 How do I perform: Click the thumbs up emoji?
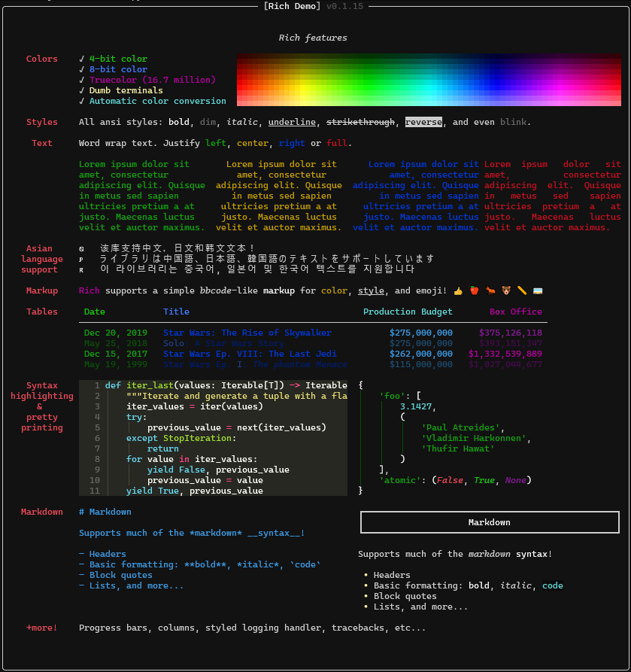(x=458, y=291)
